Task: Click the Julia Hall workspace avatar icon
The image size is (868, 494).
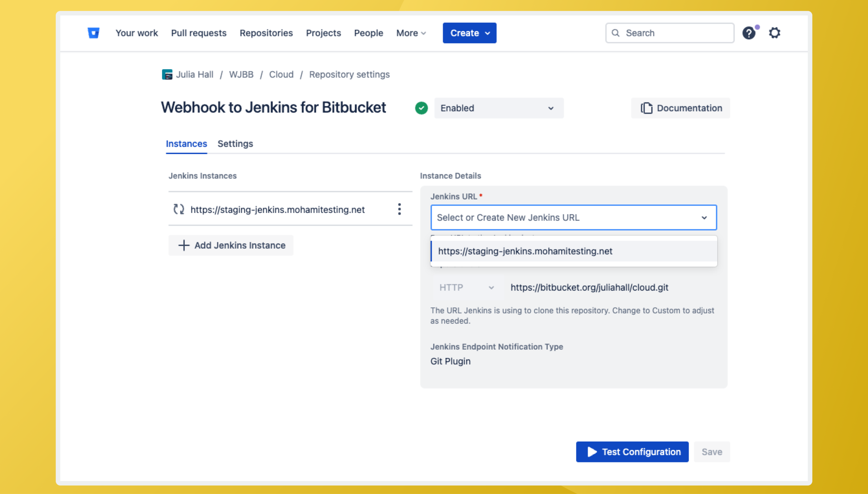Action: pos(167,74)
